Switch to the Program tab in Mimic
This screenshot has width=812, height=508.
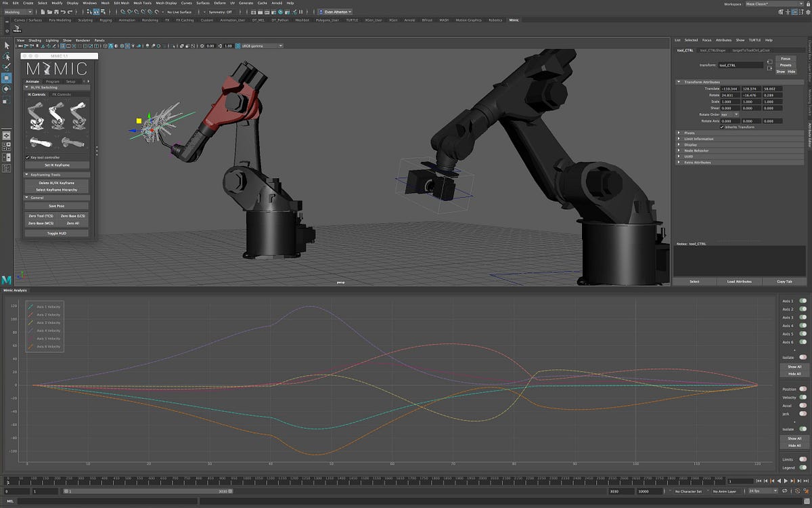pos(53,81)
